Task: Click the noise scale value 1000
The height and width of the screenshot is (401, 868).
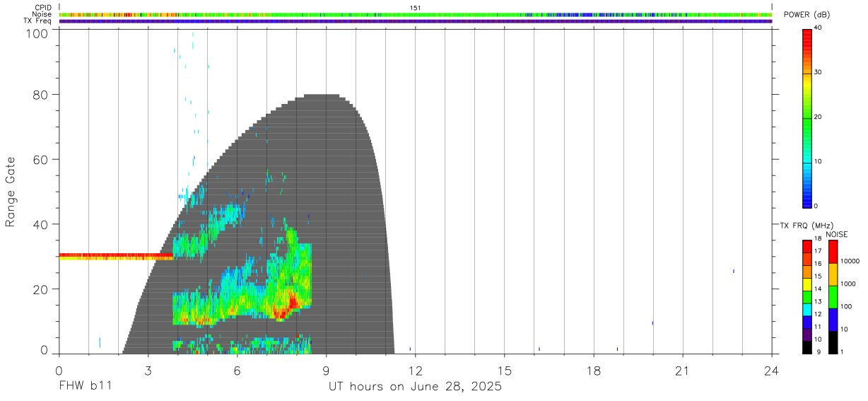Action: (x=848, y=284)
